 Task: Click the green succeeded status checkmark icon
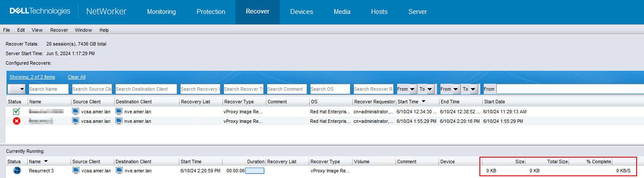(16, 112)
